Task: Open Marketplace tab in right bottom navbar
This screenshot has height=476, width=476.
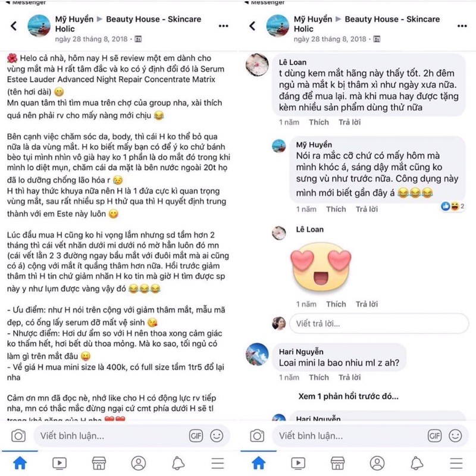Action: tap(337, 464)
